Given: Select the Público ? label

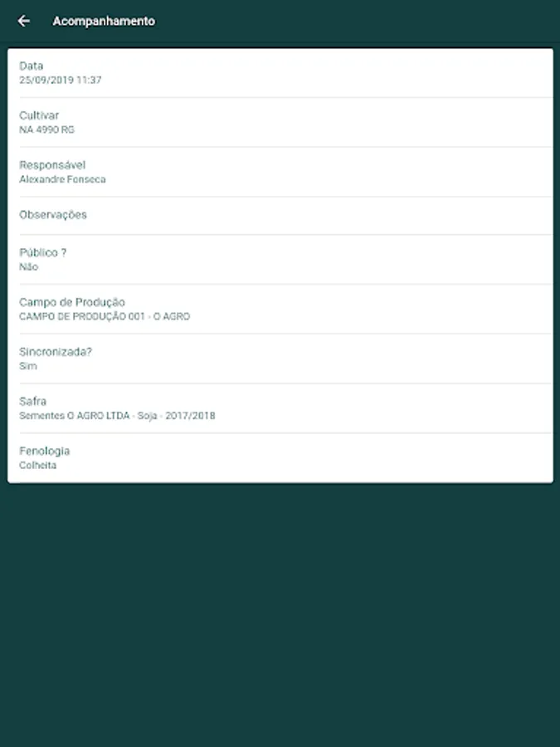Looking at the screenshot, I should 43,252.
